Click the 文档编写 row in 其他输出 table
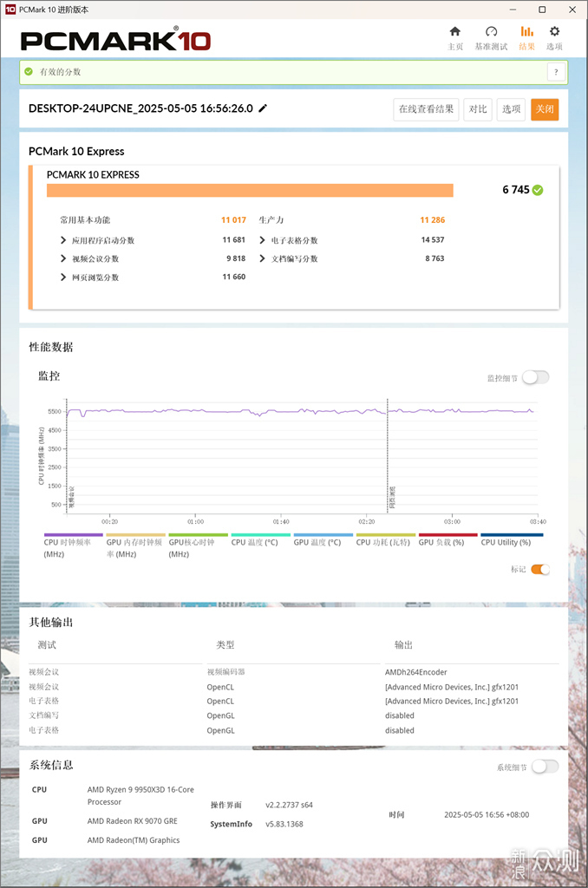 [x=294, y=715]
